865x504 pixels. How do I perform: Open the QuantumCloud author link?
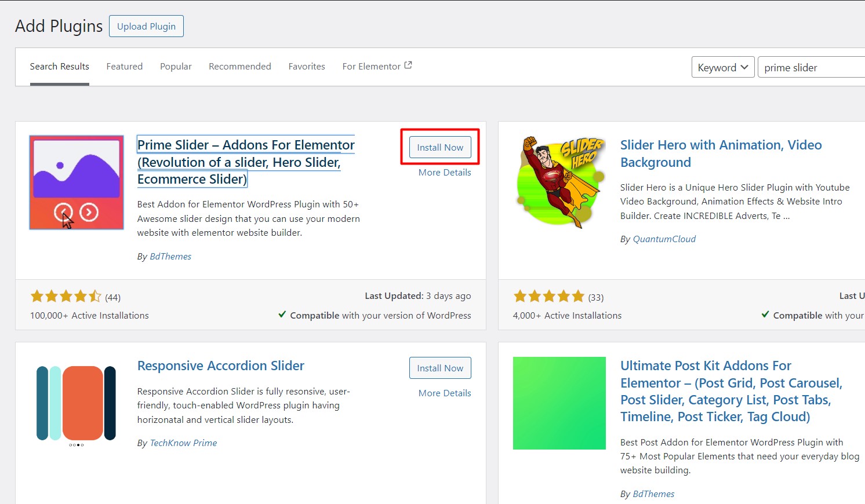point(664,239)
